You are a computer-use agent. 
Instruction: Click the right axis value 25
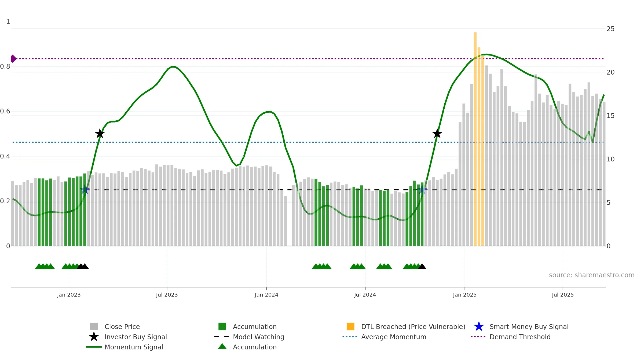point(610,29)
